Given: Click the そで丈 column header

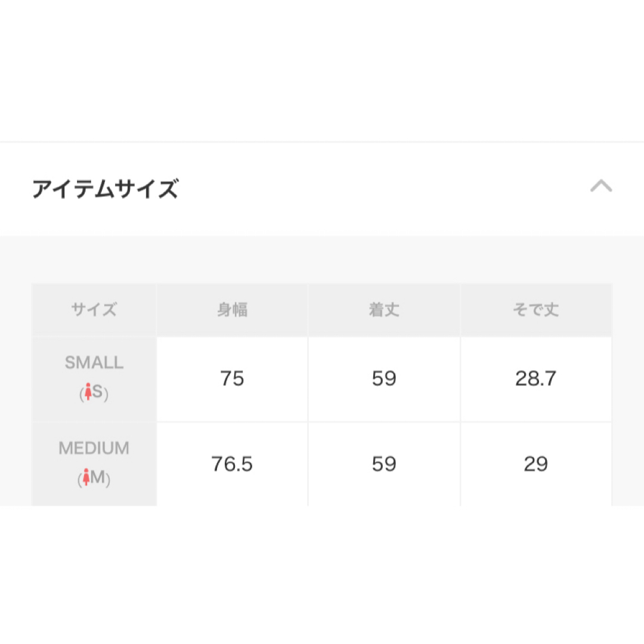Looking at the screenshot, I should pyautogui.click(x=536, y=309).
